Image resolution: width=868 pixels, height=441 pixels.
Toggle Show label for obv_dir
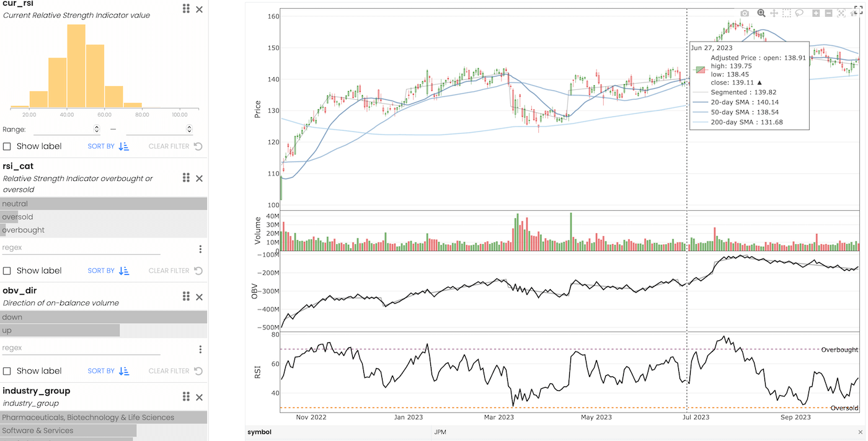point(7,371)
